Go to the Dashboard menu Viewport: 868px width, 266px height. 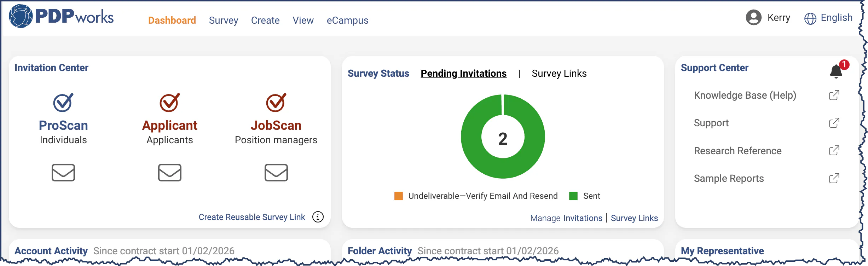172,21
